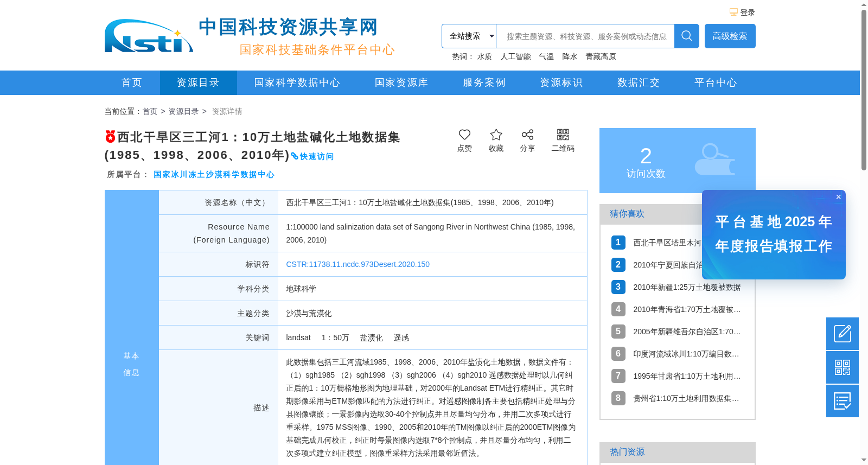Open 资源标识 nav tab

tap(561, 82)
